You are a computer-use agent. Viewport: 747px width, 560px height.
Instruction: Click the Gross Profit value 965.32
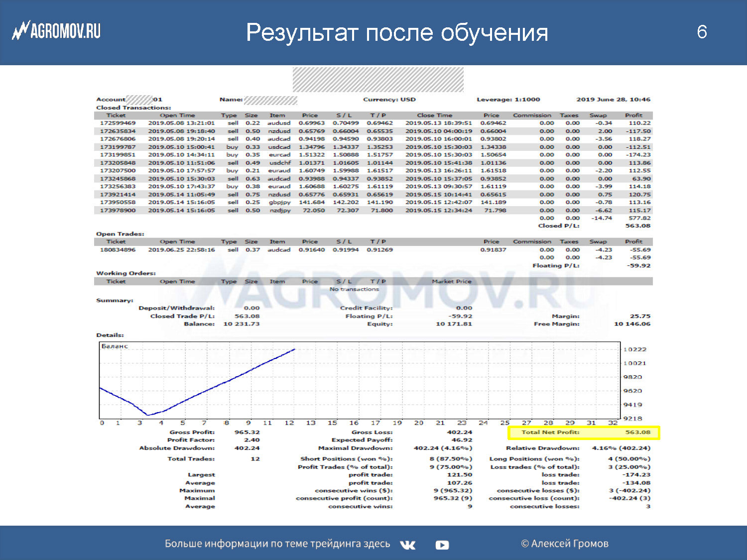point(248,432)
